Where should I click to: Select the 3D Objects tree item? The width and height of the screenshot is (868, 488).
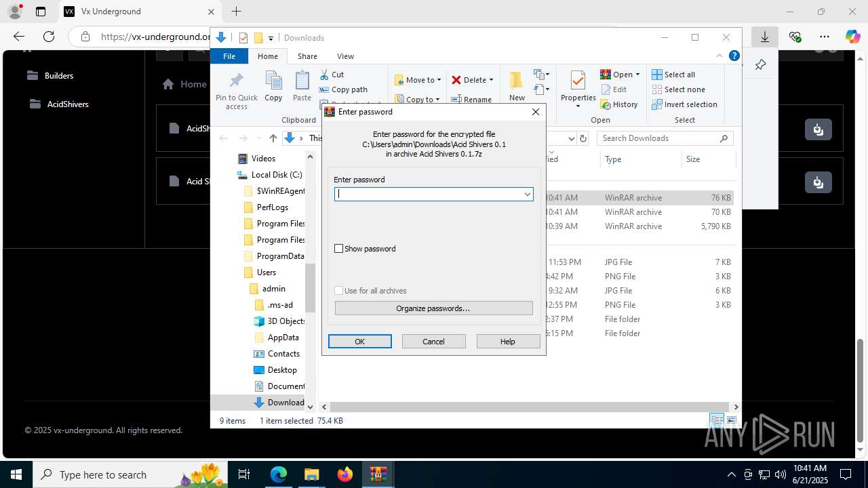pyautogui.click(x=279, y=321)
